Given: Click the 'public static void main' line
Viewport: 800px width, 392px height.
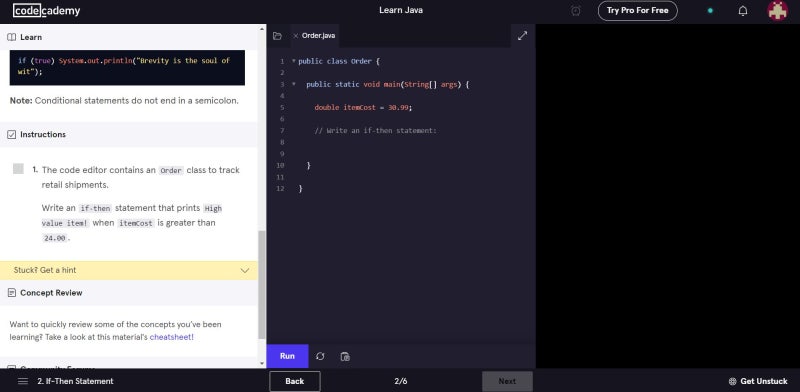Looking at the screenshot, I should [x=388, y=84].
